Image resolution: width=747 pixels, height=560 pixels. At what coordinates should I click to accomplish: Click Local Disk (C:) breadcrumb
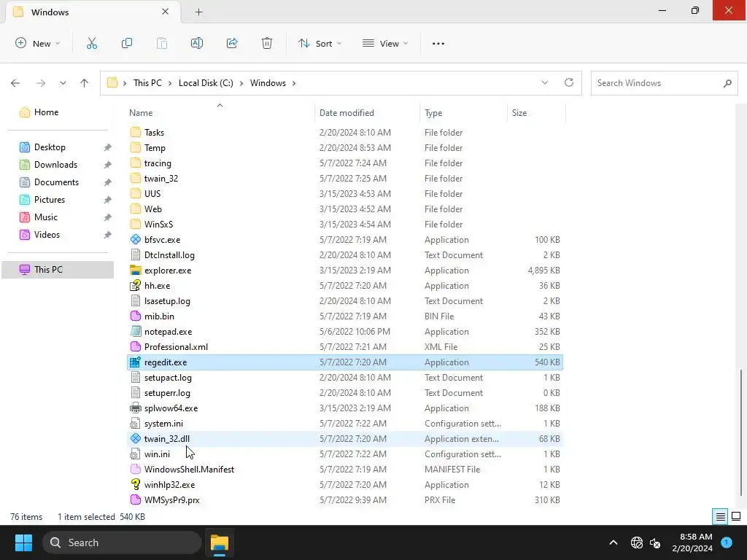pyautogui.click(x=206, y=83)
